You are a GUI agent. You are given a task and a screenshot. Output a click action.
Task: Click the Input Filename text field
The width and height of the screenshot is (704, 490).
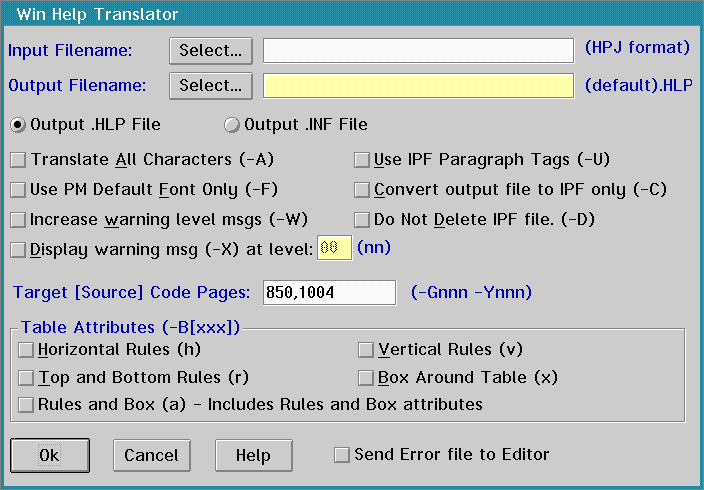tap(418, 50)
